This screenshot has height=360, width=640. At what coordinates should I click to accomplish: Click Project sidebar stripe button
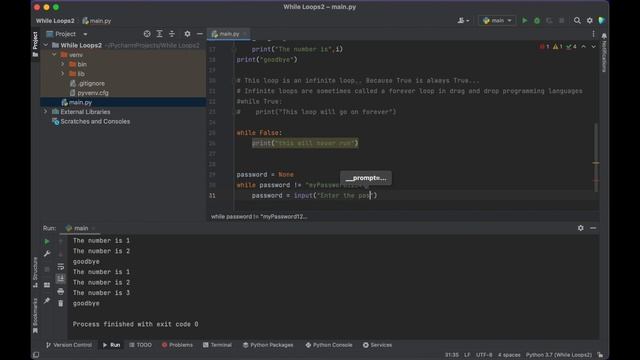pyautogui.click(x=36, y=44)
